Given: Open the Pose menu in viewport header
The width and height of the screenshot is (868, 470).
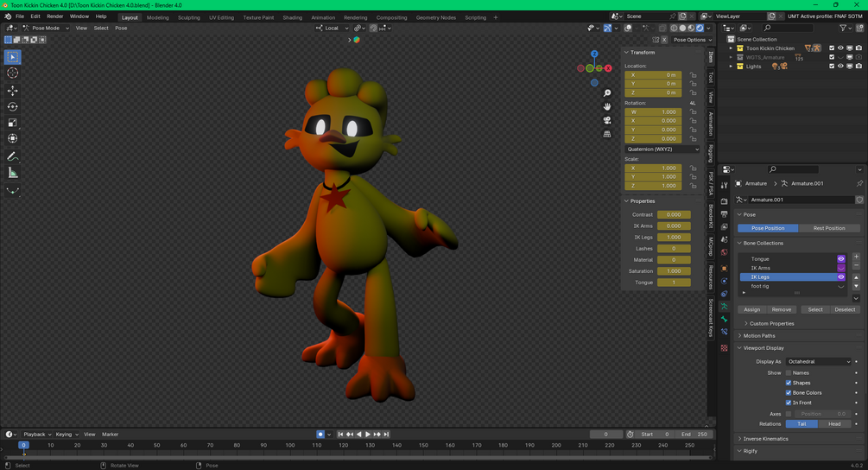Looking at the screenshot, I should pyautogui.click(x=121, y=29).
